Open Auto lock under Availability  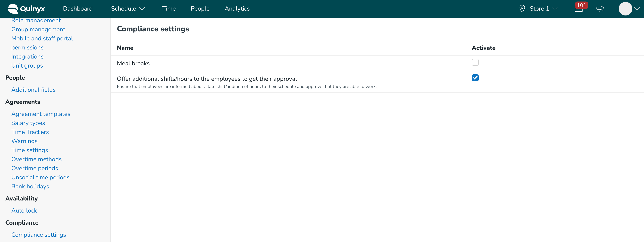click(x=24, y=210)
